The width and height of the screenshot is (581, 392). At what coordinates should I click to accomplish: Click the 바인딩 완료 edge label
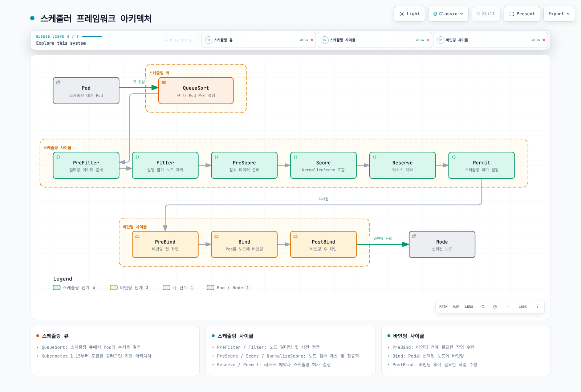(383, 239)
